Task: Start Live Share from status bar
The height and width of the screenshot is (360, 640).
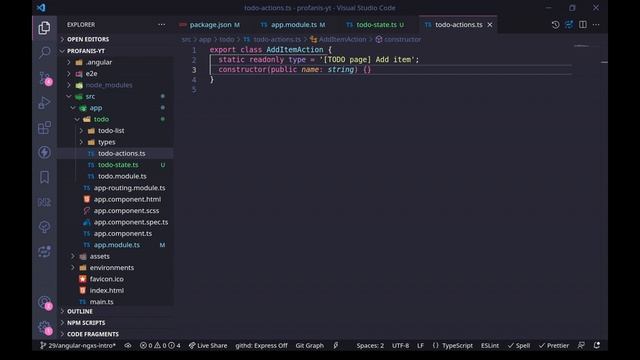Action: [208, 345]
